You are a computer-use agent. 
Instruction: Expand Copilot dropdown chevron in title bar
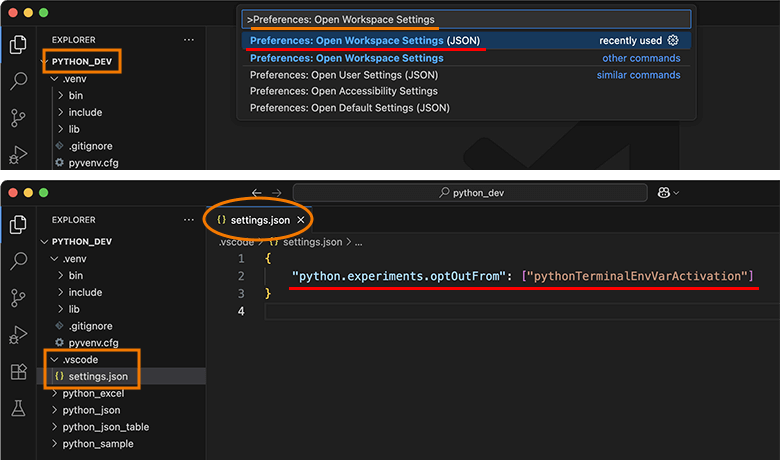click(x=676, y=193)
